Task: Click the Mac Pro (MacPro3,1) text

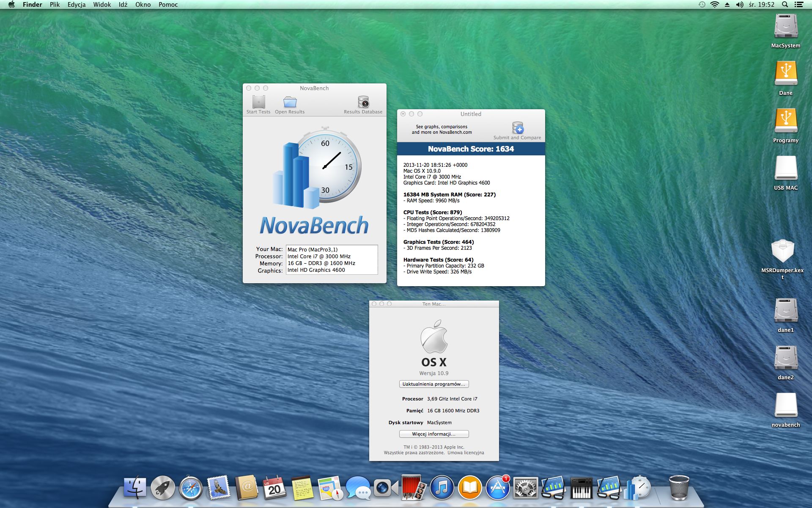Action: pyautogui.click(x=313, y=250)
